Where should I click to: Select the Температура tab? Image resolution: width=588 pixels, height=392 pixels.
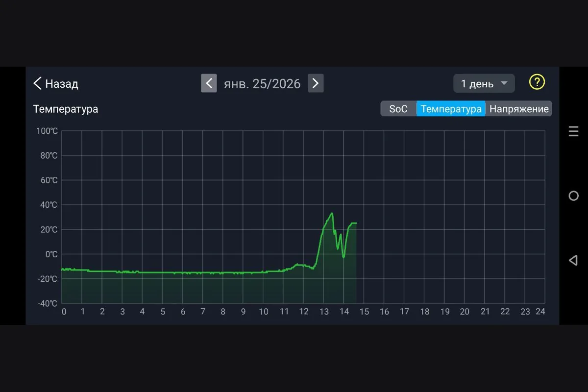point(451,109)
